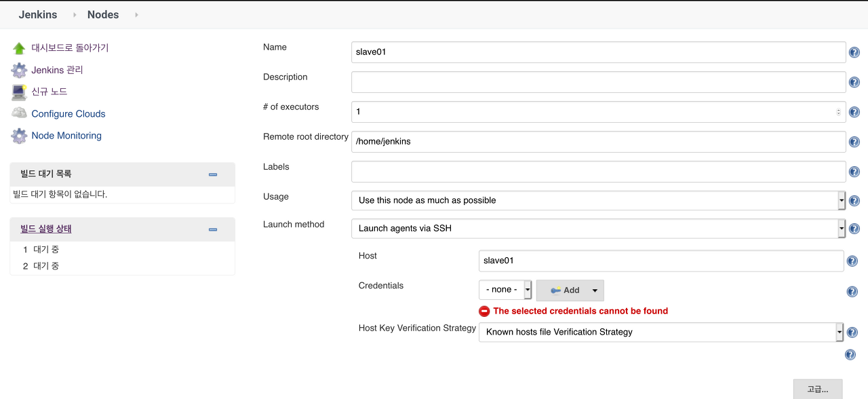
Task: Collapse the 빌드 대기 목록 panel
Action: coord(213,174)
